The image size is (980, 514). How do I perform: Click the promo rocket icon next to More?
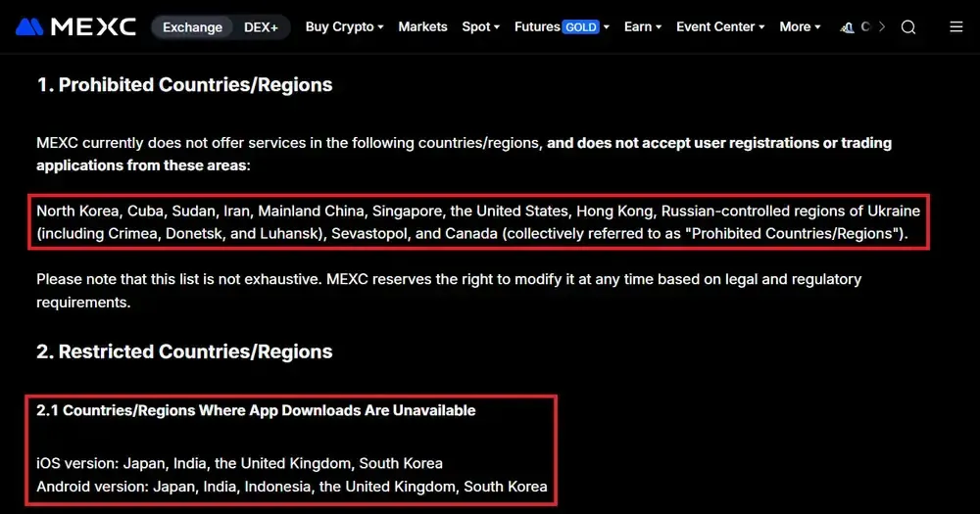pos(848,27)
